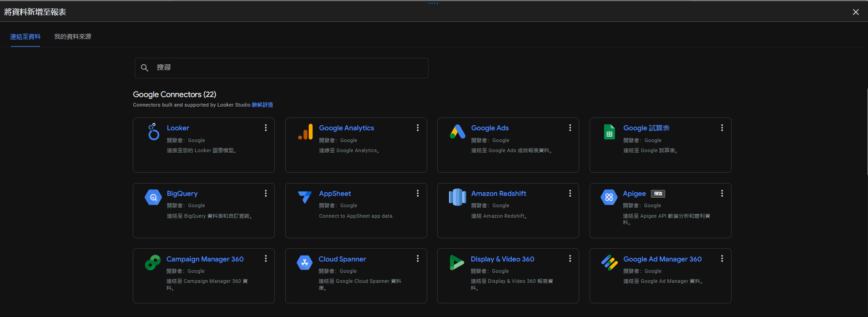Select the Google 試算表 connector title
Image resolution: width=868 pixels, height=317 pixels.
(x=646, y=128)
